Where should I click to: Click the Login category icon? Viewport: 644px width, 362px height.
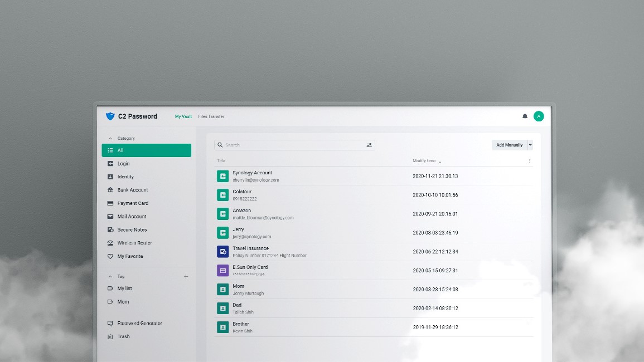[x=110, y=163]
